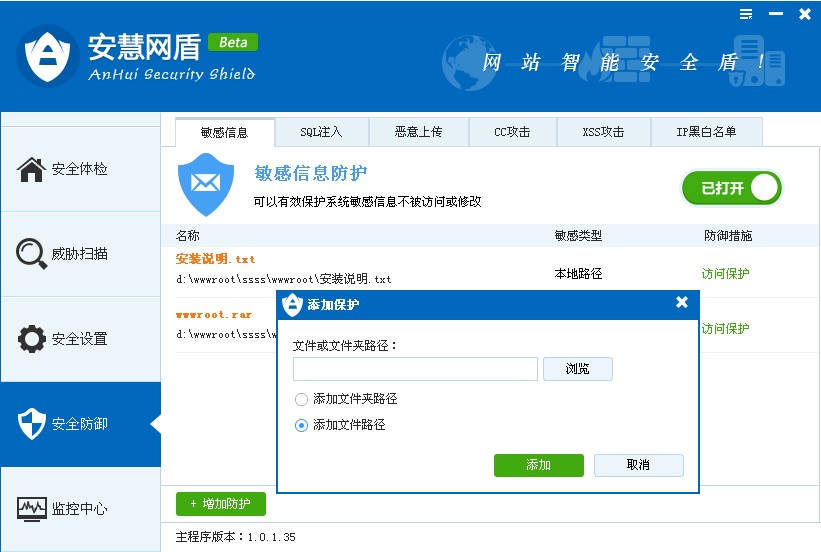Click the 敏感类型 column header
This screenshot has width=821, height=552.
[578, 236]
